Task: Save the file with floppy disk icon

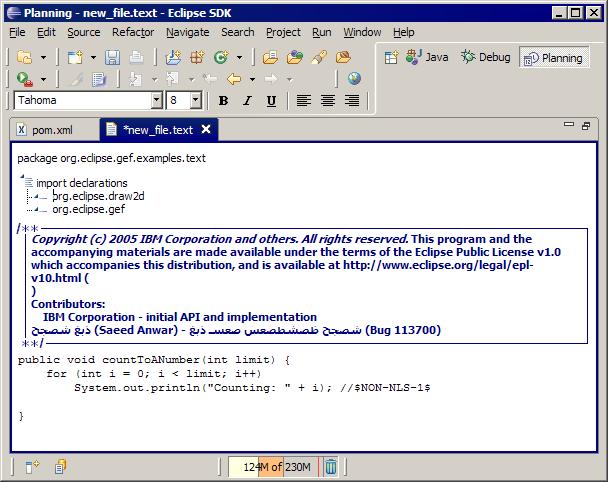Action: coord(112,57)
